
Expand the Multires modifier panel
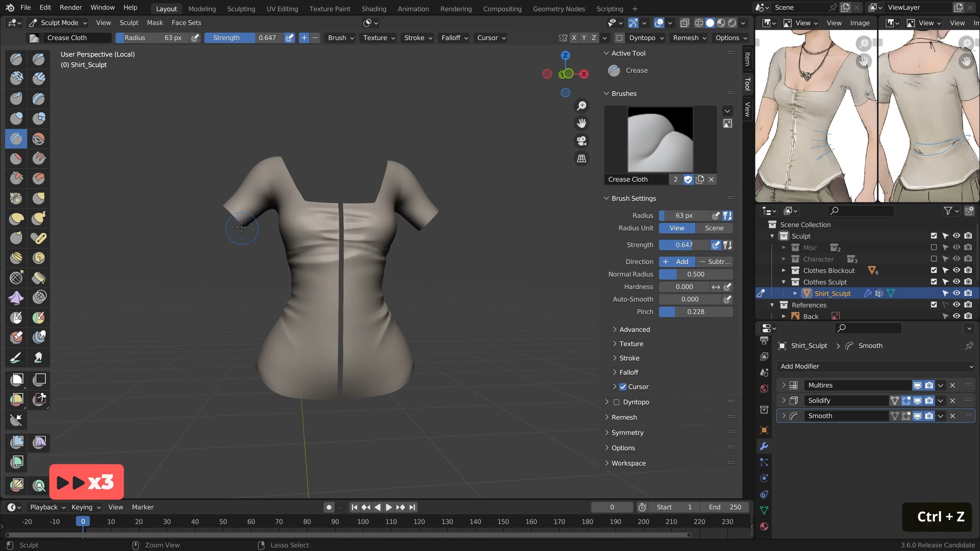click(x=784, y=385)
